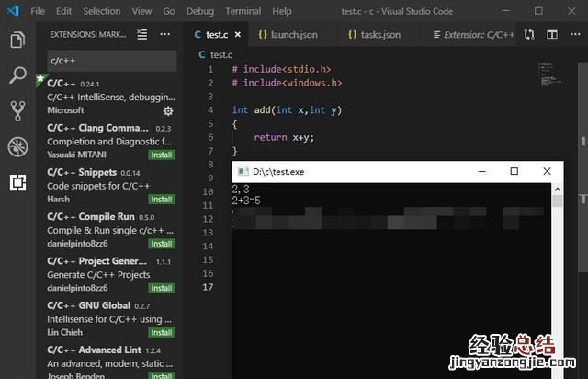Click the extensions search box with c/c++
The height and width of the screenshot is (379, 588).
coord(112,61)
